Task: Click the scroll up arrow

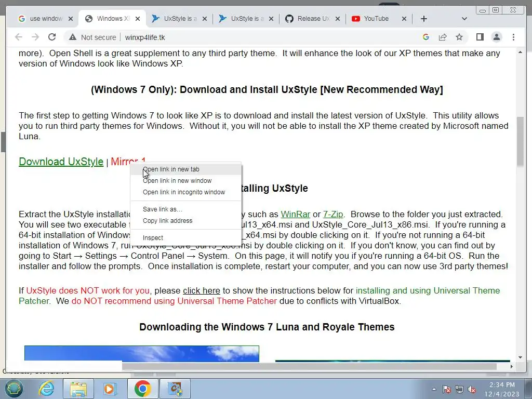Action: click(x=520, y=52)
